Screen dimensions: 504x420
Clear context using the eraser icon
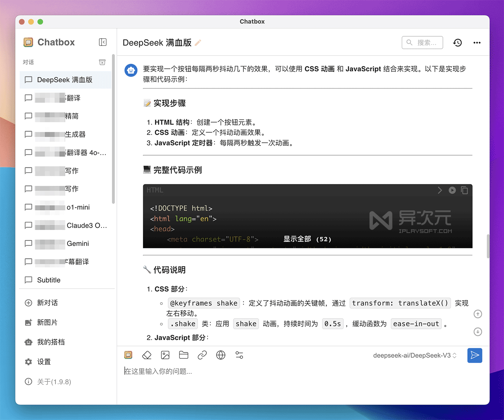pos(146,355)
